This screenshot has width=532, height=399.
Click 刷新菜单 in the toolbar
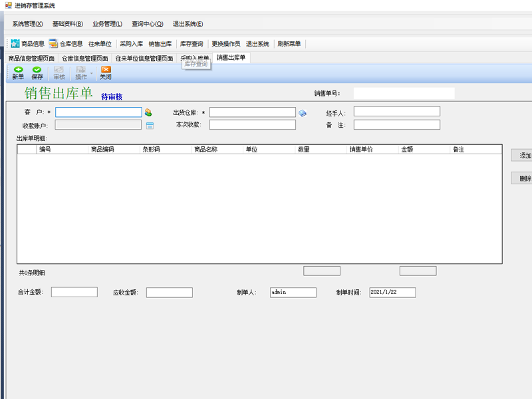(289, 44)
